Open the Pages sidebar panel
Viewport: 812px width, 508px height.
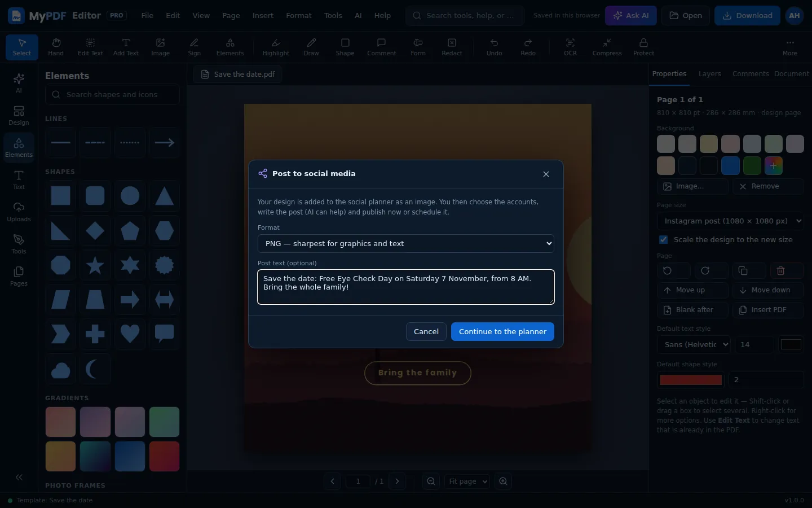point(19,276)
